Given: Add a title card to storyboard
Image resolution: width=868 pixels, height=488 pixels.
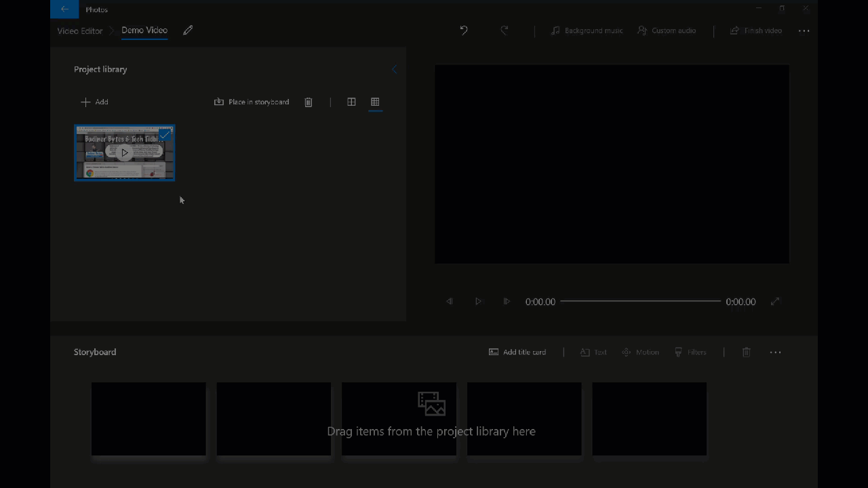Looking at the screenshot, I should click(x=517, y=352).
